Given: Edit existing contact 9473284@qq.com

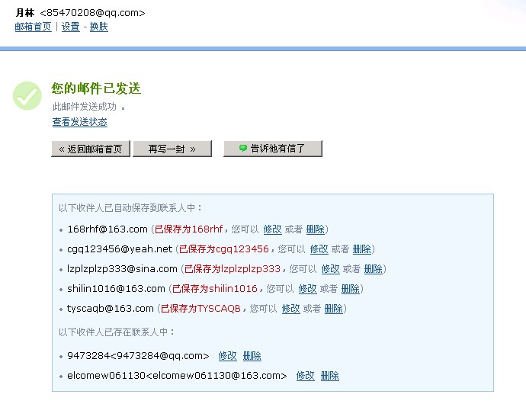Looking at the screenshot, I should (227, 356).
